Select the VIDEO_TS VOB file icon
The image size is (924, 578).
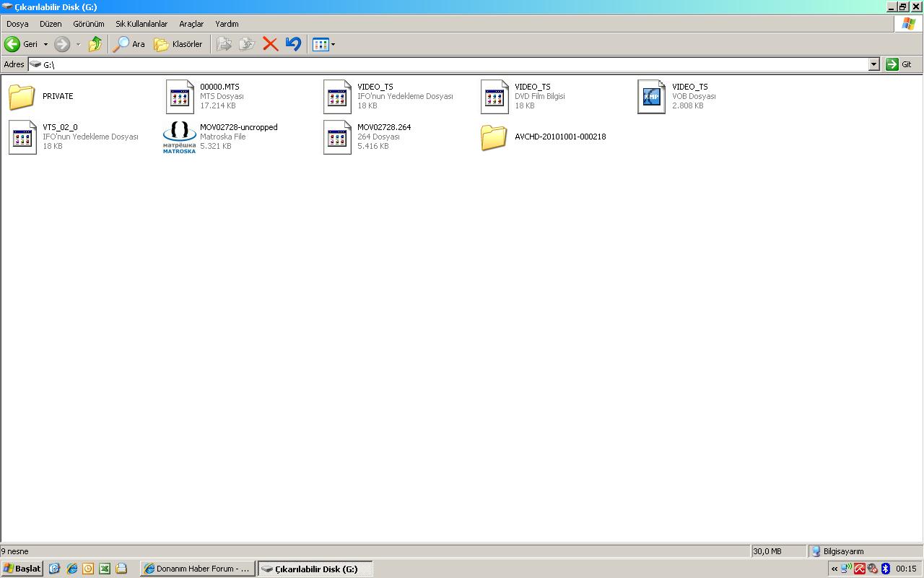tap(651, 96)
